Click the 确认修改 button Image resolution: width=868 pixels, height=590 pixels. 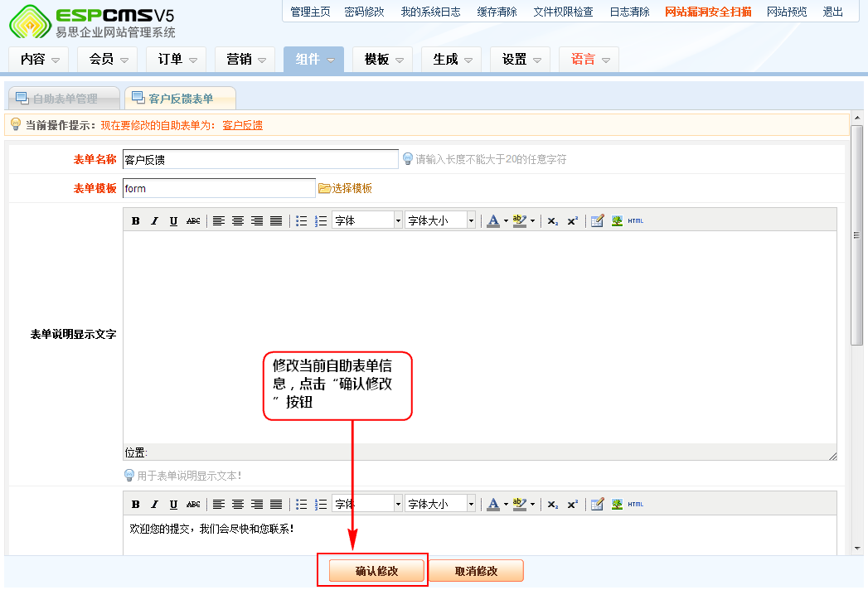[376, 571]
